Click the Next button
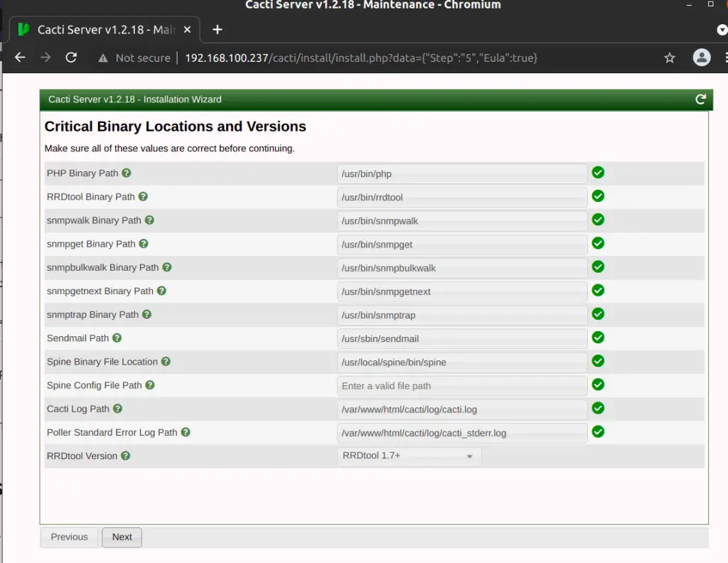 (122, 537)
